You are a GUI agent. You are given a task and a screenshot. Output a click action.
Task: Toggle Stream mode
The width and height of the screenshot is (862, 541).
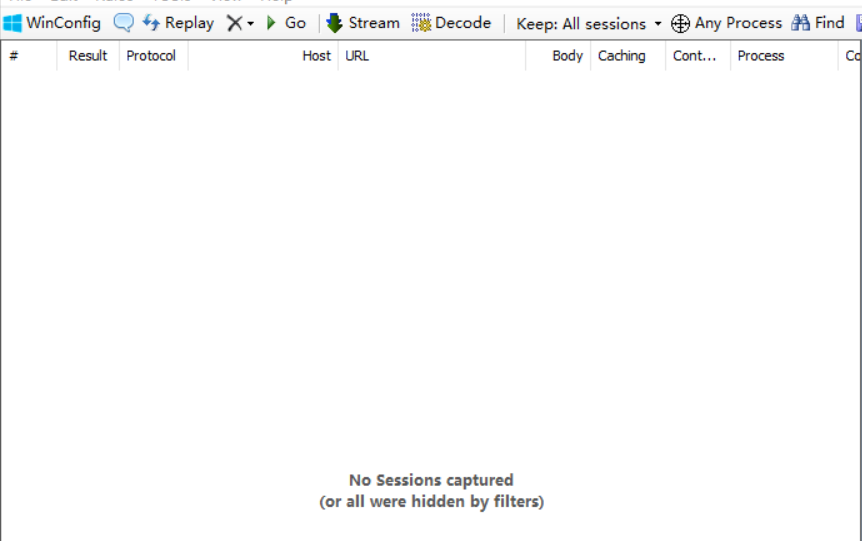[363, 23]
